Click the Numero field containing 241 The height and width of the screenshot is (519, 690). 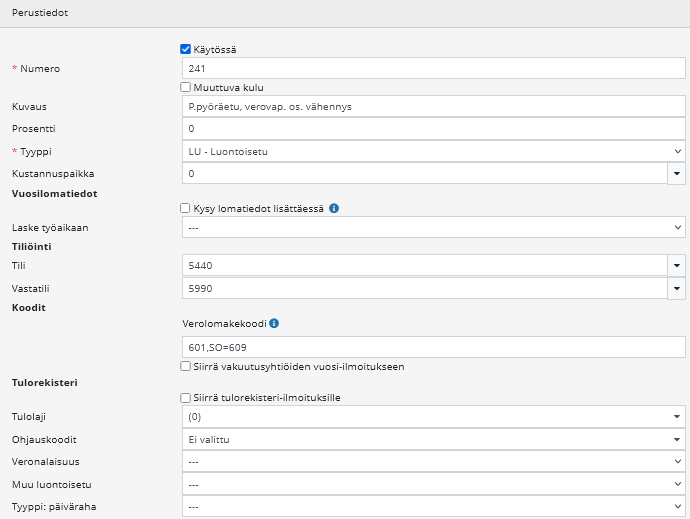click(433, 68)
